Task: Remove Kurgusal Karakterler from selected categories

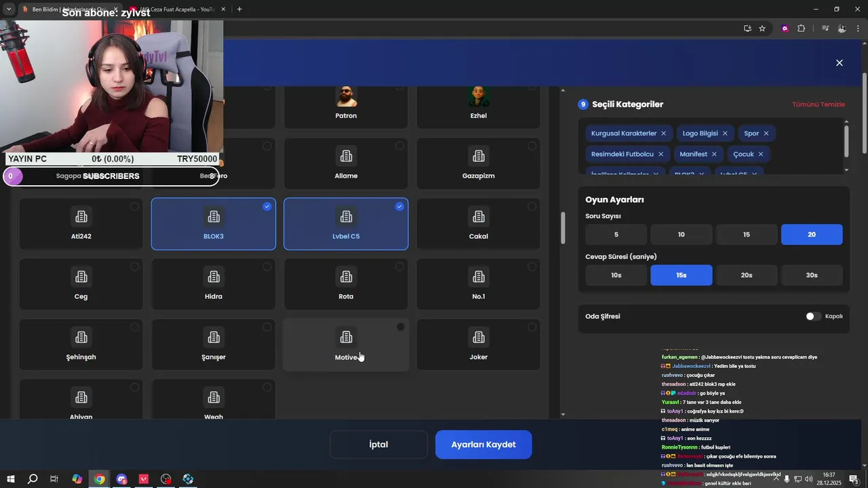Action: [663, 134]
